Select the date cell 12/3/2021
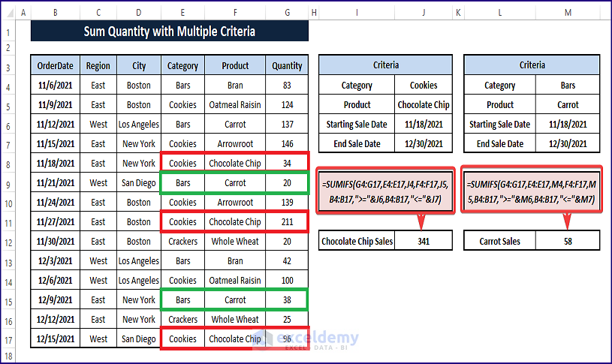The width and height of the screenshot is (612, 364). pyautogui.click(x=55, y=260)
